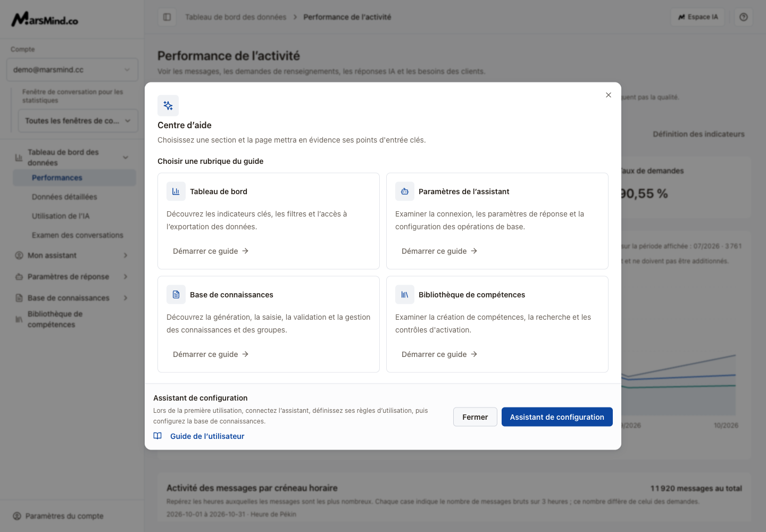Click the Bibliothèque de compétences sidebar label
Image resolution: width=766 pixels, height=532 pixels.
55,319
